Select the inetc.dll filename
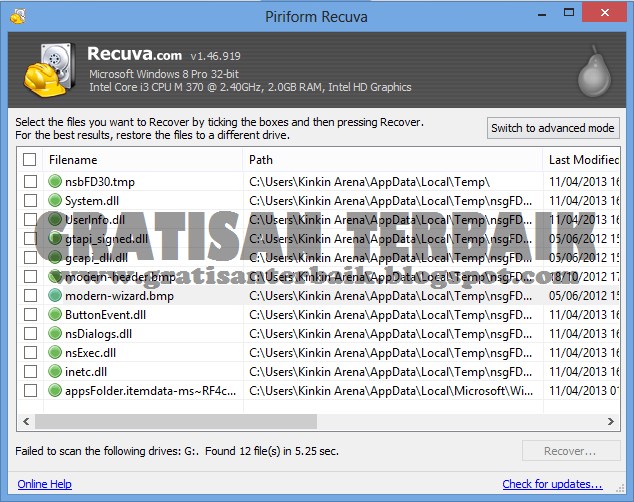This screenshot has width=634, height=502. click(x=86, y=372)
